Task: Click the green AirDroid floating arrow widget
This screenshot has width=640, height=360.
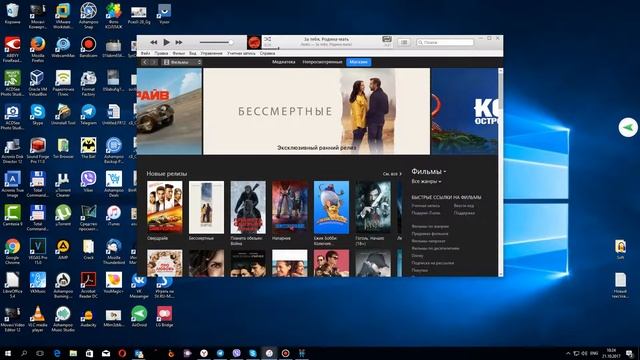Action: click(x=628, y=128)
